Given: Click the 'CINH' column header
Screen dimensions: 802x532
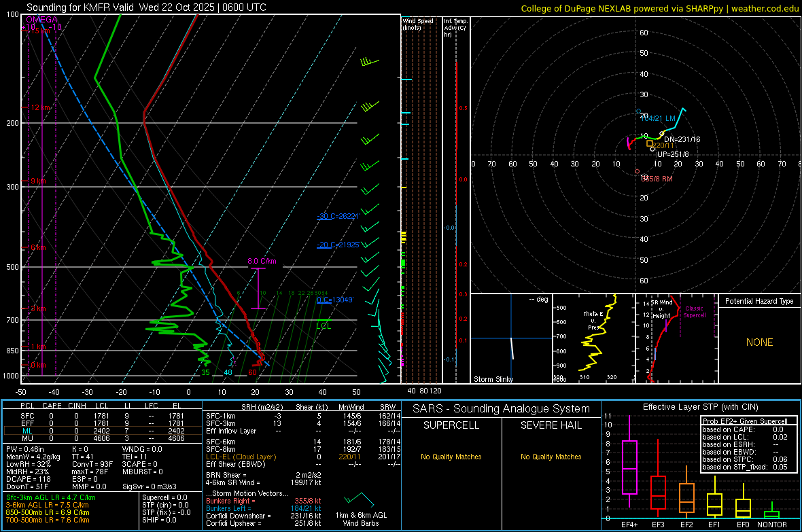Looking at the screenshot, I should coord(77,406).
